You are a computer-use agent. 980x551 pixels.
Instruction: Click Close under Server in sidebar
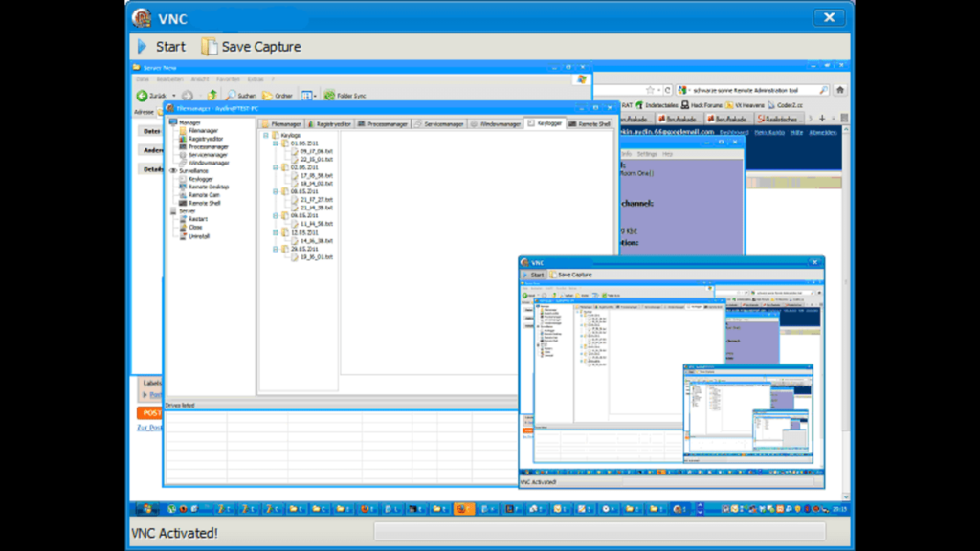(195, 228)
